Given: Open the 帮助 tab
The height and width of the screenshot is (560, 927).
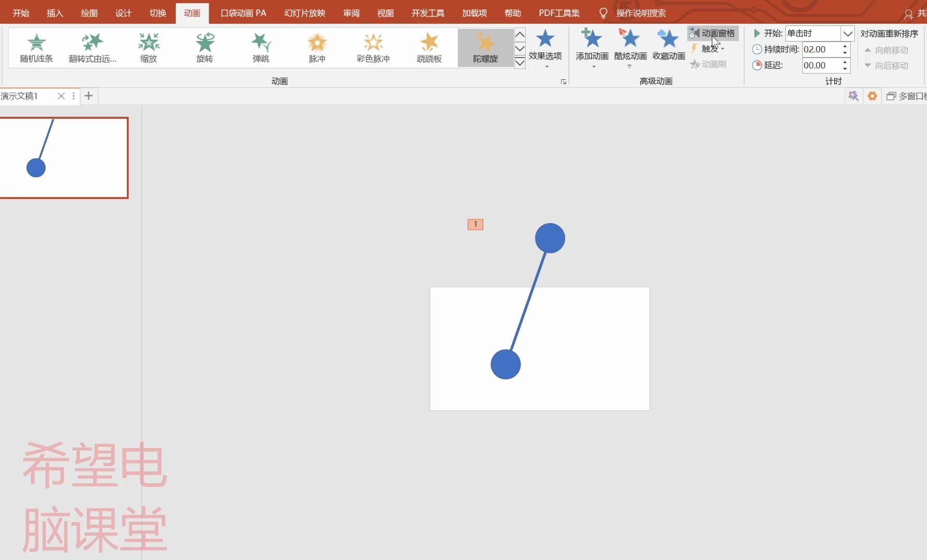Looking at the screenshot, I should tap(513, 13).
